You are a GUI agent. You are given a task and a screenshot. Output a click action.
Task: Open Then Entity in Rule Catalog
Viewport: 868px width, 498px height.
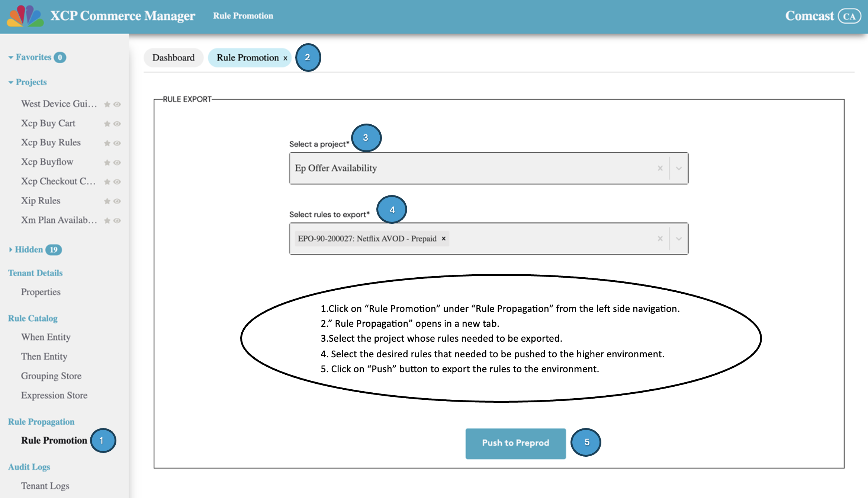pyautogui.click(x=44, y=357)
